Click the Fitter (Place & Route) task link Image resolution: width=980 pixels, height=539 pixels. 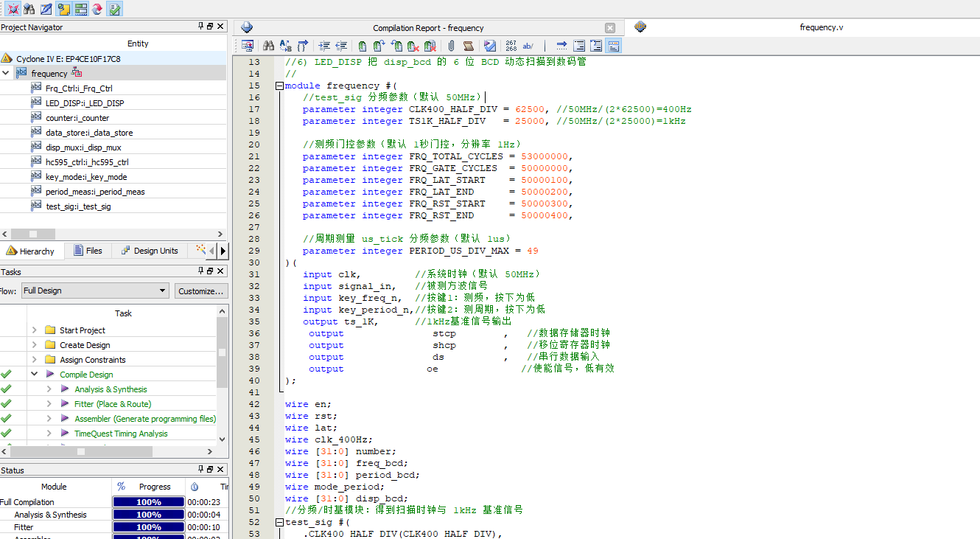click(113, 404)
